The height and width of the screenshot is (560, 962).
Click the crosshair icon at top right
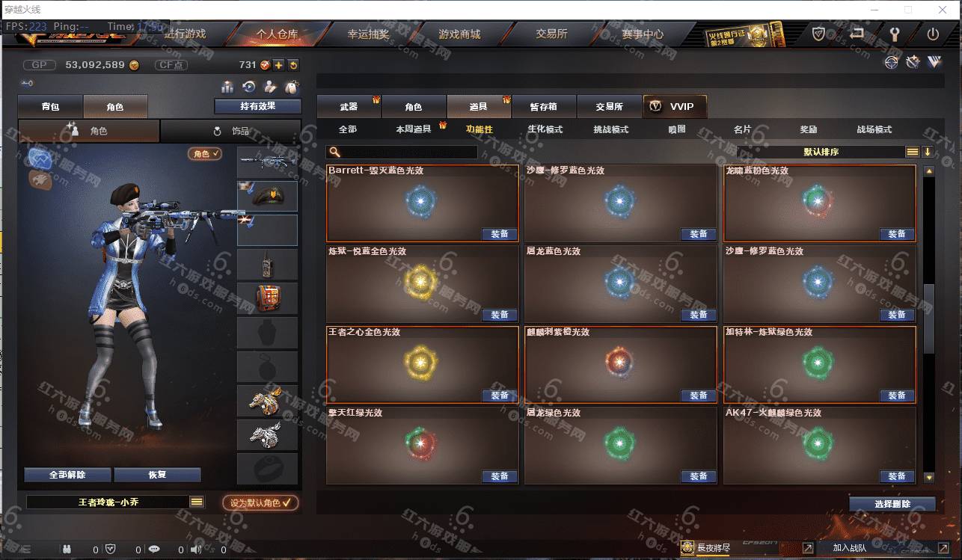tap(891, 63)
